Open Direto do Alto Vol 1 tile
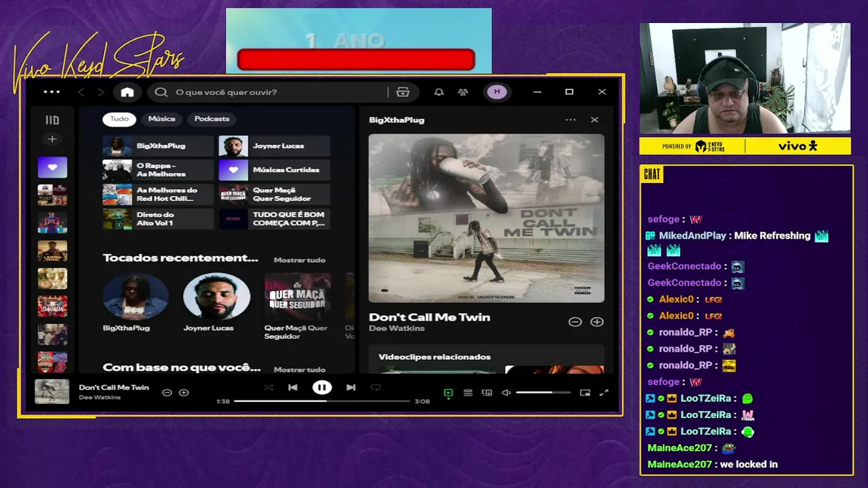Screen dimensions: 868x488 click(x=158, y=219)
